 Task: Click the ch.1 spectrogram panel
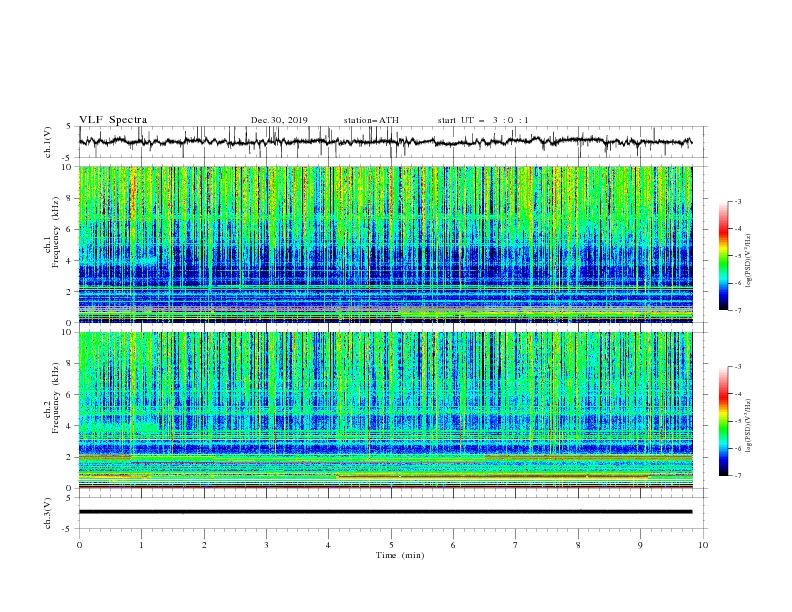[x=385, y=244]
